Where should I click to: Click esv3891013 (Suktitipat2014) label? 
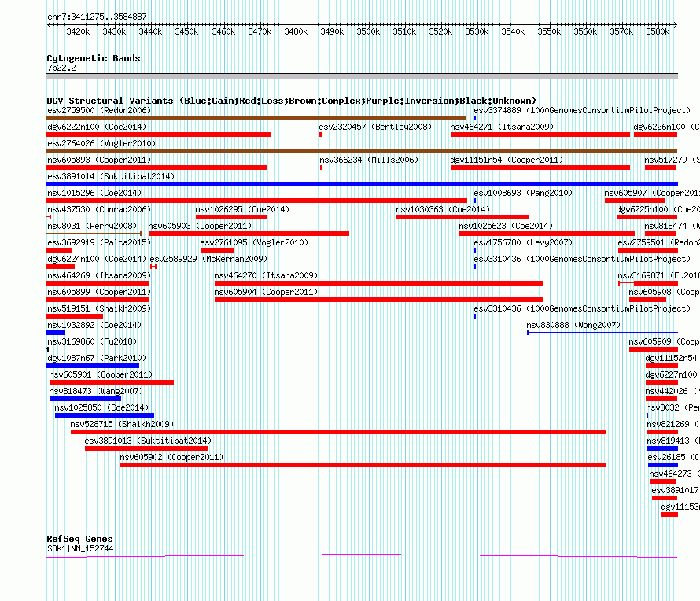coord(148,441)
